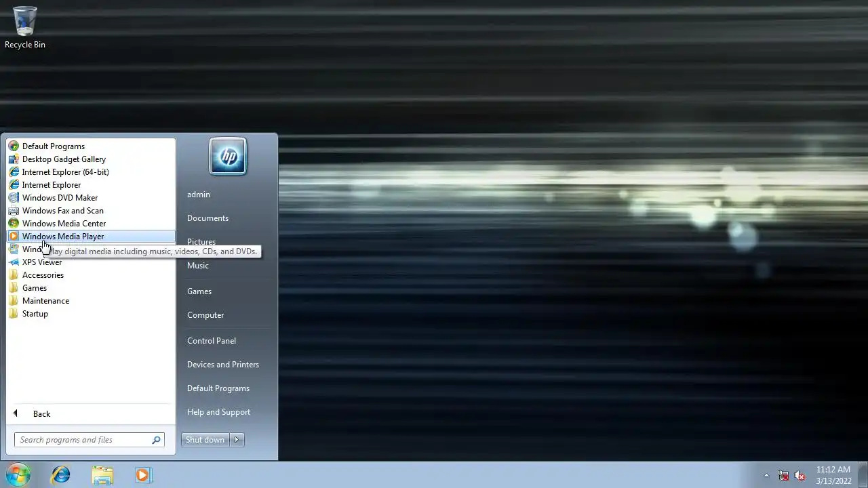Image resolution: width=868 pixels, height=488 pixels.
Task: Open Windows Explorer from the taskbar
Action: (x=102, y=475)
